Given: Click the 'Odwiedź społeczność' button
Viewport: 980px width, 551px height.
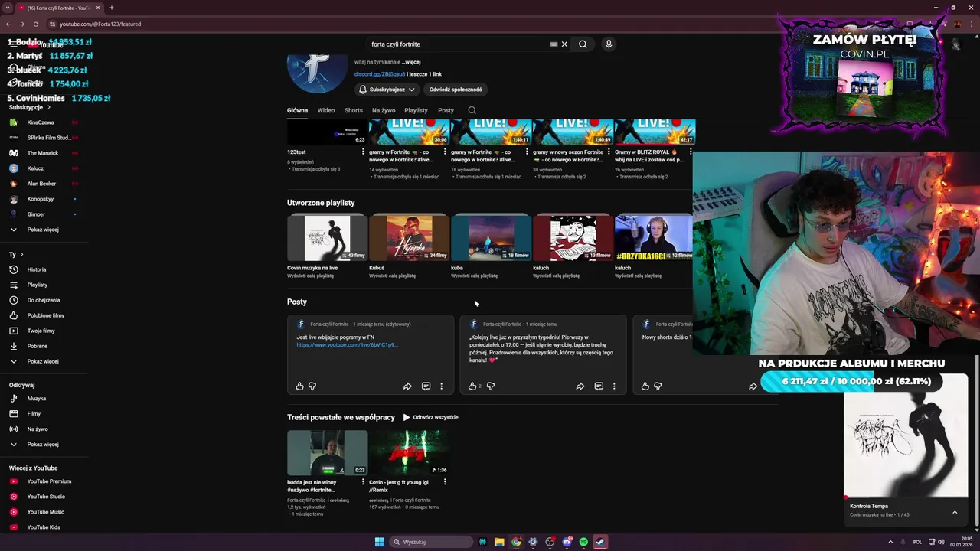Looking at the screenshot, I should pyautogui.click(x=456, y=90).
